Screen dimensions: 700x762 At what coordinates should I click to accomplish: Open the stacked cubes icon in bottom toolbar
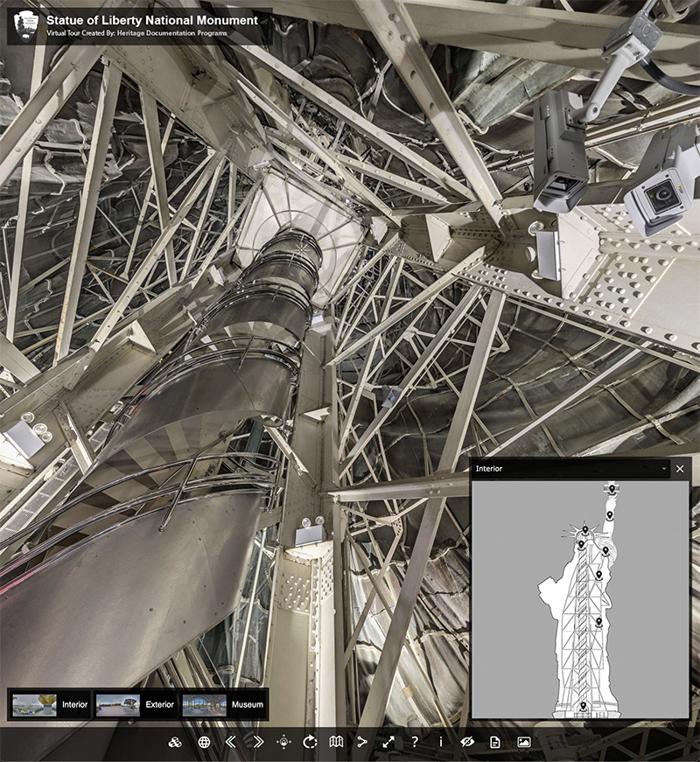tap(176, 742)
